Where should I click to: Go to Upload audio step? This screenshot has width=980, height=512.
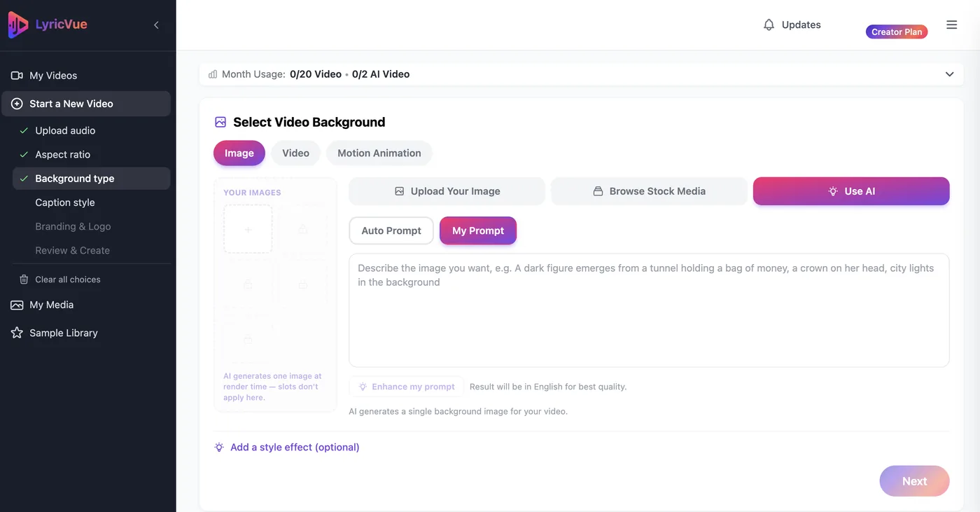point(65,130)
